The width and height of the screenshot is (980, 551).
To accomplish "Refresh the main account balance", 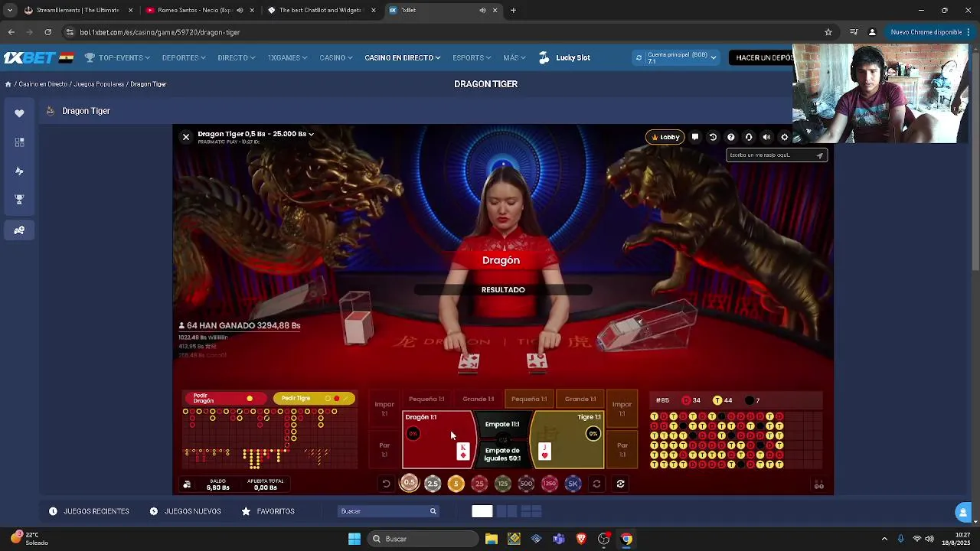I will pos(639,57).
